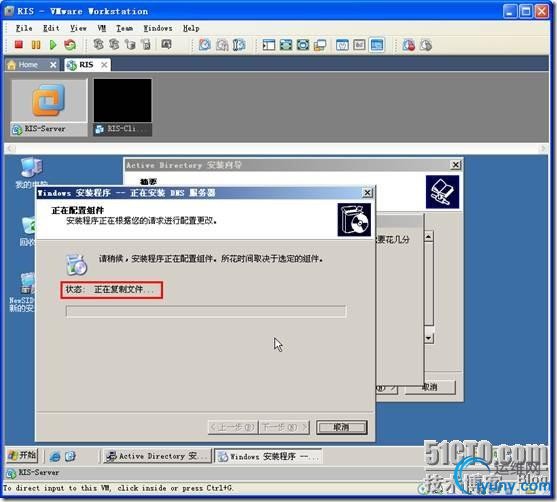This screenshot has height=502, width=557.
Task: Click the Recycle Bin desktop icon in VM
Action: point(28,231)
